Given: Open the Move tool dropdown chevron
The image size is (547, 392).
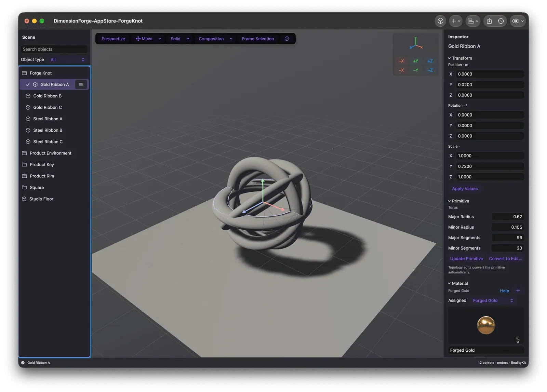Looking at the screenshot, I should (x=160, y=39).
